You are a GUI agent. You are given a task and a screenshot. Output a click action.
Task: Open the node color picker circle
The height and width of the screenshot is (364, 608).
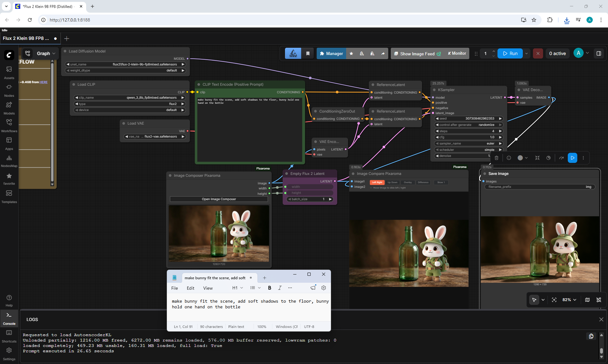coord(520,158)
